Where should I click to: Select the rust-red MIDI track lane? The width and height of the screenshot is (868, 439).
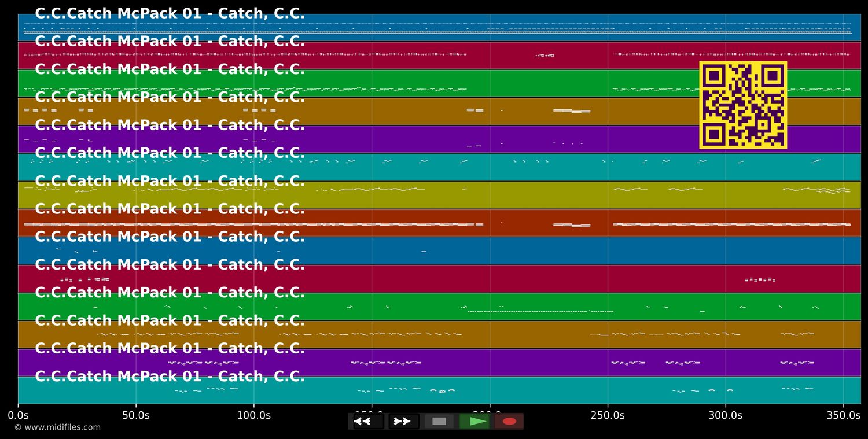pyautogui.click(x=439, y=223)
